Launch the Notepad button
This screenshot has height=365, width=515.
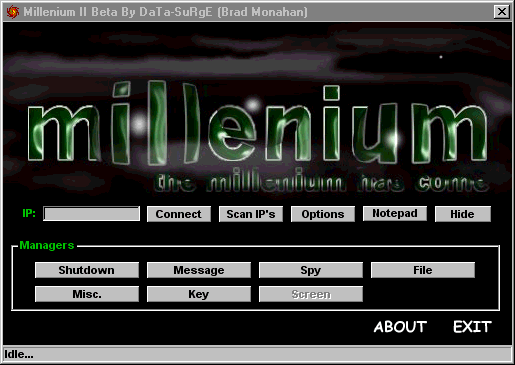(395, 213)
